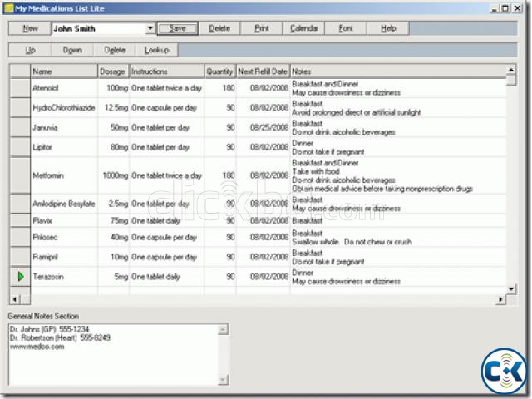Open the Help button
Image resolution: width=532 pixels, height=399 pixels.
point(388,28)
